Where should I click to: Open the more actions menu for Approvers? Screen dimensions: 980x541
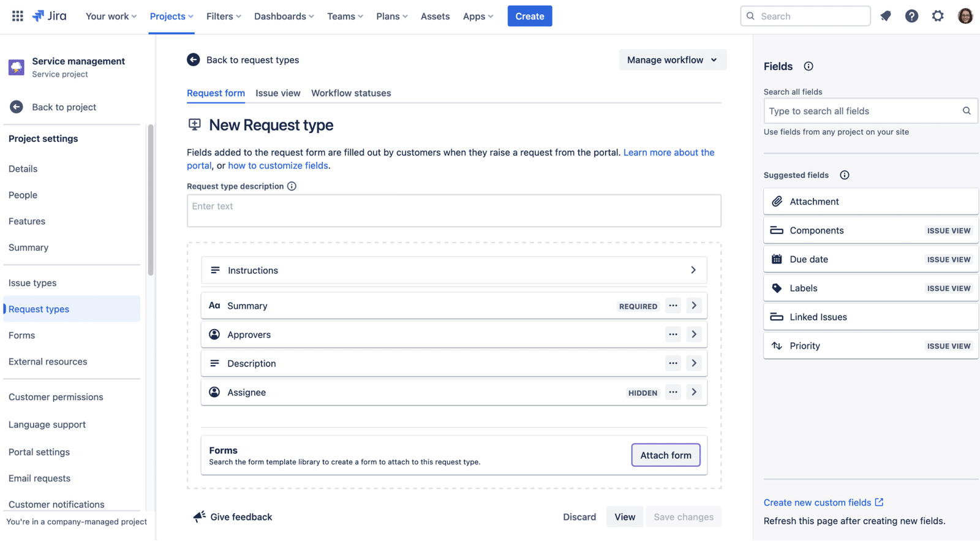click(x=673, y=335)
